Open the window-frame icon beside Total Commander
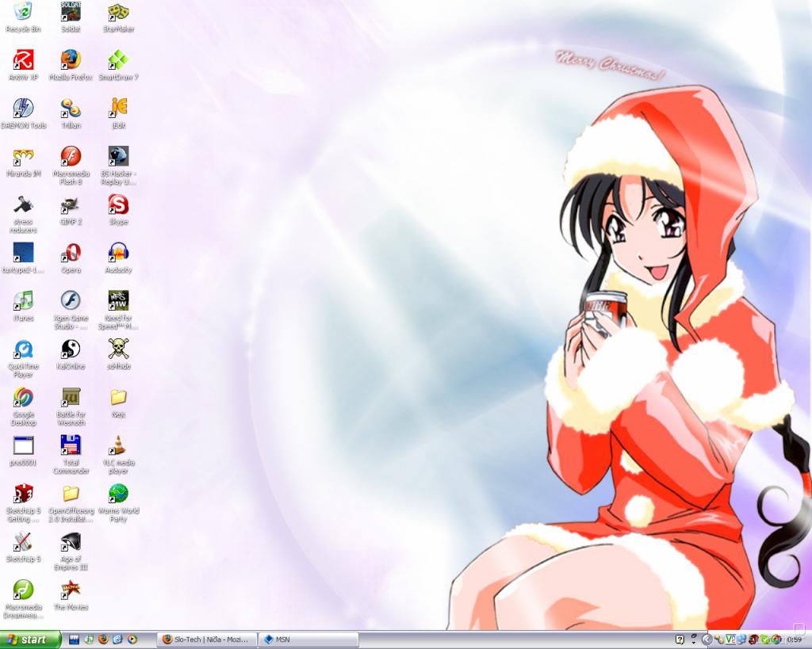Viewport: 812px width, 649px height. click(x=23, y=451)
